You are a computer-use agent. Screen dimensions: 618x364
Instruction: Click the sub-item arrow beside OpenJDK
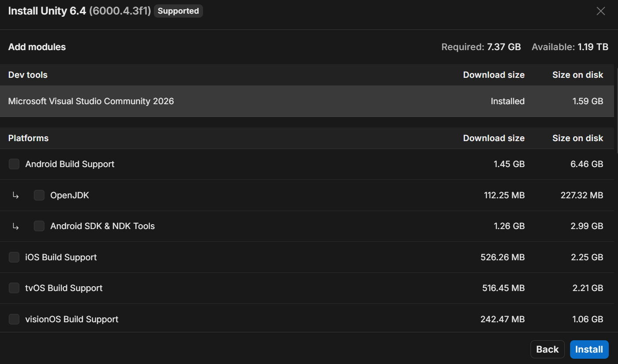(x=16, y=196)
